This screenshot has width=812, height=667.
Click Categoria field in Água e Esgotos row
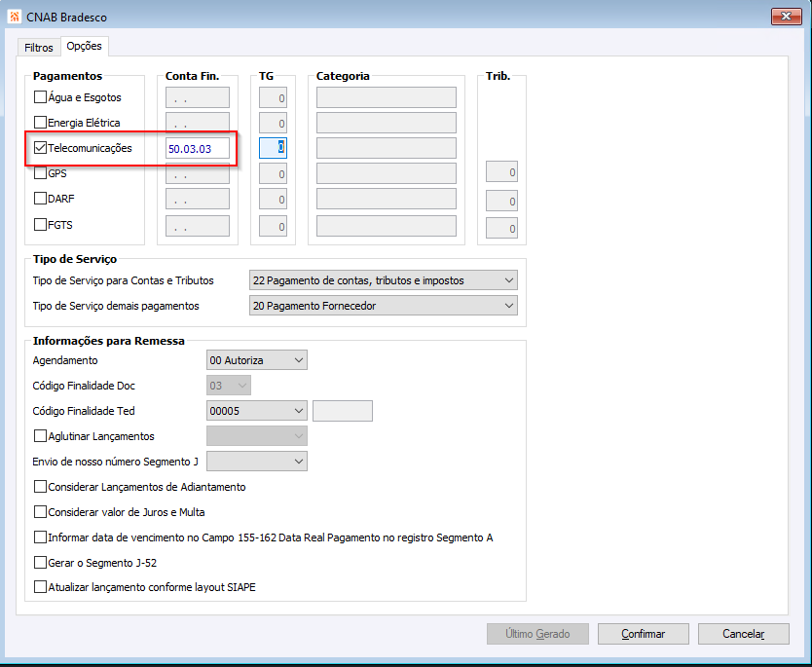(x=387, y=97)
